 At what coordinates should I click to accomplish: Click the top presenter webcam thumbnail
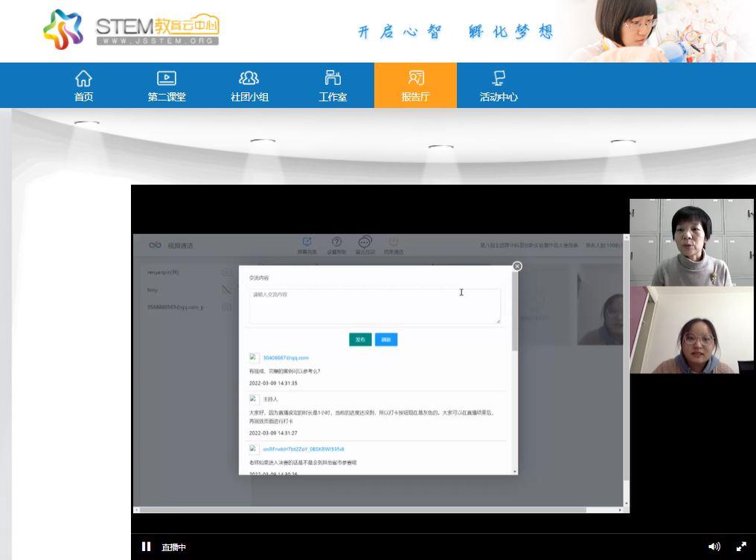tap(691, 243)
